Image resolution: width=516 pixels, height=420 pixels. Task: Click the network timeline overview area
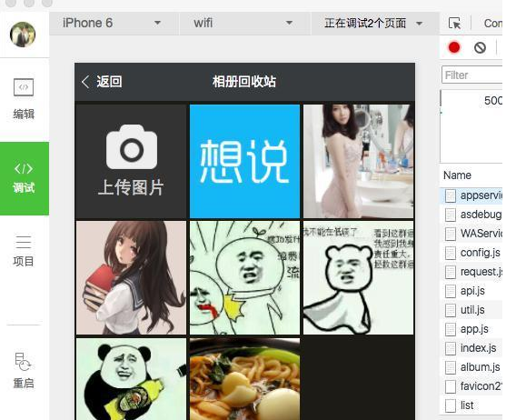[471, 126]
